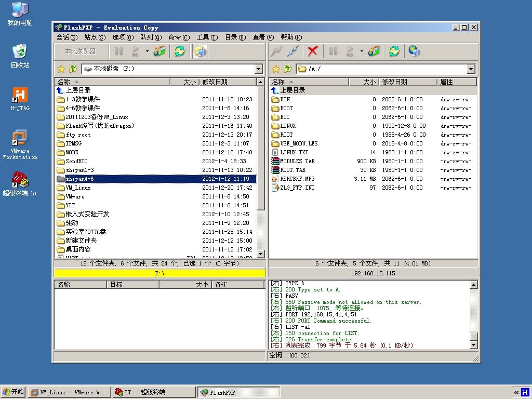Select ZLG_FTP.INI in remote pane
Screen dimensions: 532x399
(373, 188)
